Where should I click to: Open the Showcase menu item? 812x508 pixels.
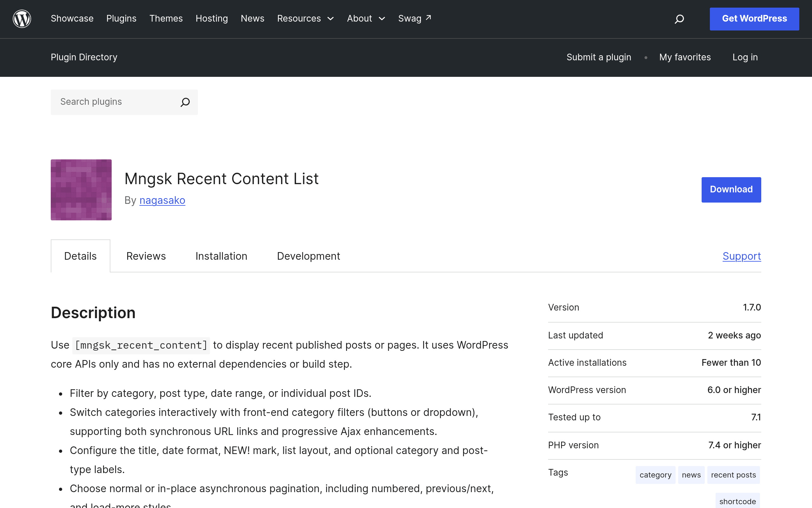(x=72, y=18)
